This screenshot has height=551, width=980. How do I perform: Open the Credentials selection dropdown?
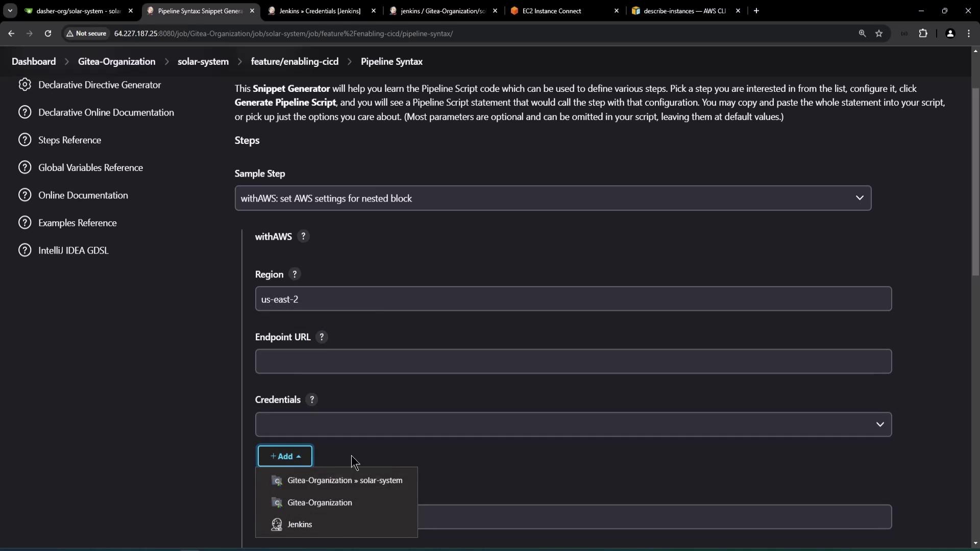(573, 424)
